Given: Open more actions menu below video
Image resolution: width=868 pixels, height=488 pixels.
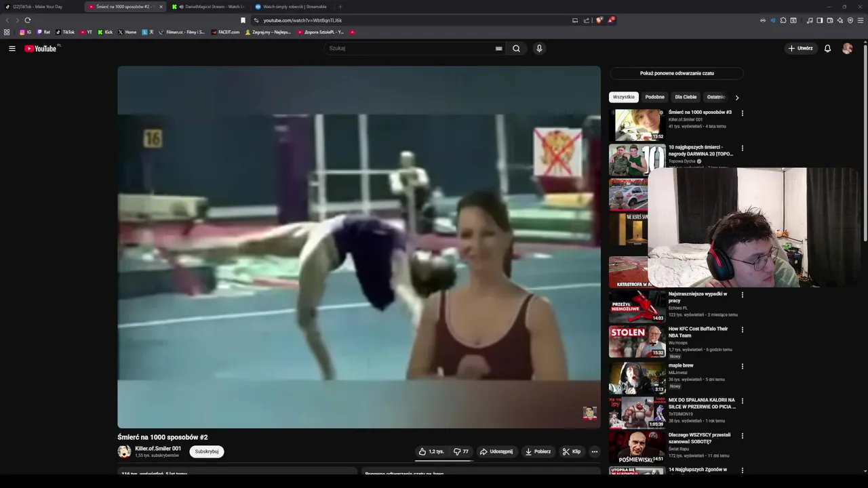Looking at the screenshot, I should (595, 451).
